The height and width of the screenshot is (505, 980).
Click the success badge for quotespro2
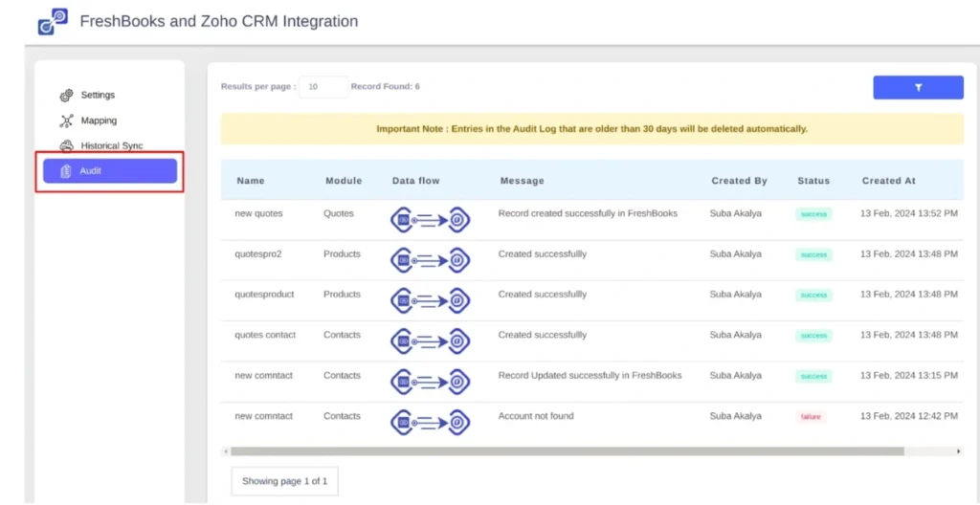point(813,255)
